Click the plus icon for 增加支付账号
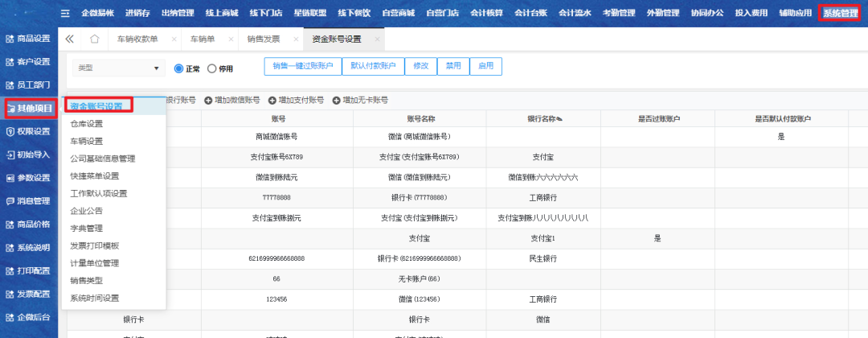 (x=272, y=101)
